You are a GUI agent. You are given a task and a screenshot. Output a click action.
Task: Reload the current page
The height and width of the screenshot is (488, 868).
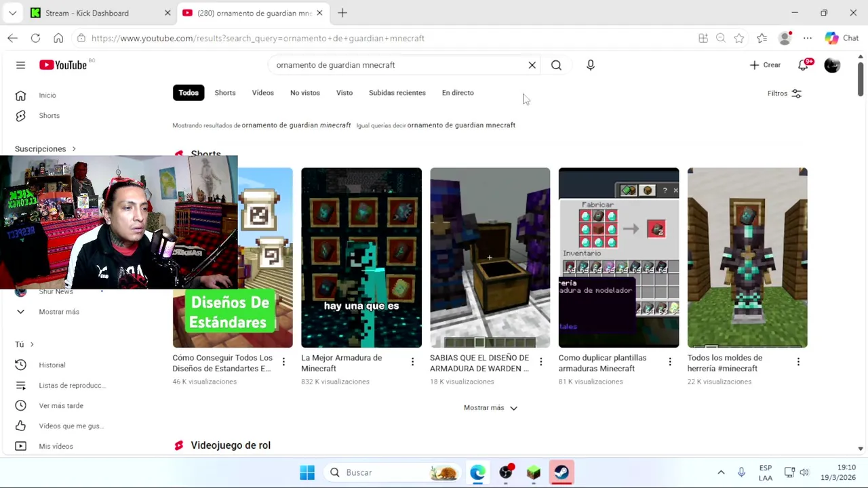tap(36, 39)
